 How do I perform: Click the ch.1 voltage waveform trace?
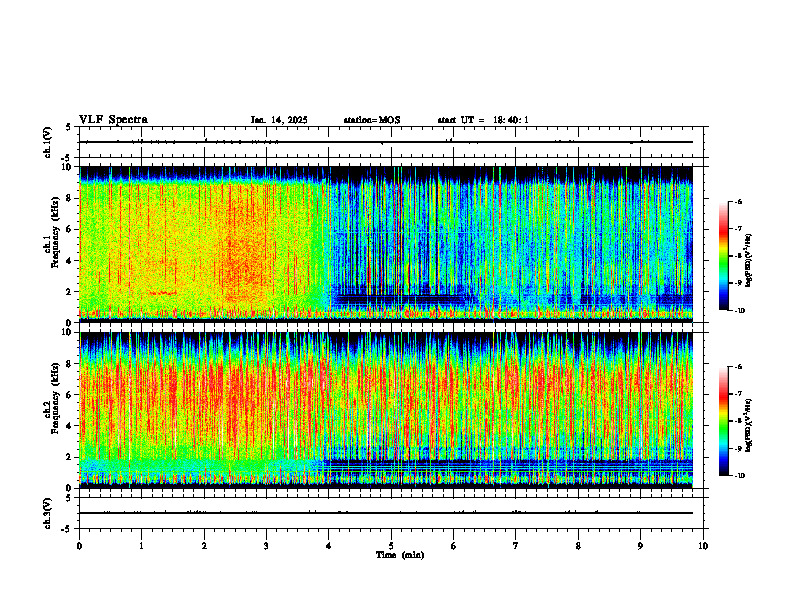point(386,142)
